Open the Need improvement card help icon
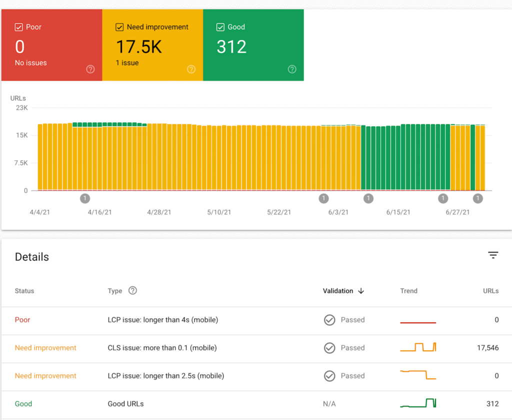Screen dimensions: 512x420 point(191,69)
